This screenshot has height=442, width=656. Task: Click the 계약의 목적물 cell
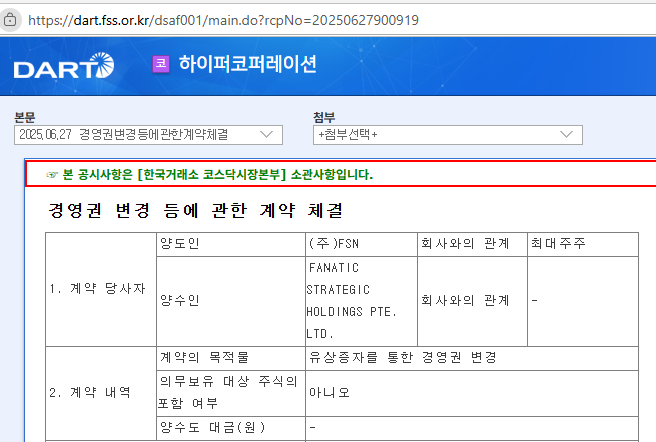click(x=231, y=358)
